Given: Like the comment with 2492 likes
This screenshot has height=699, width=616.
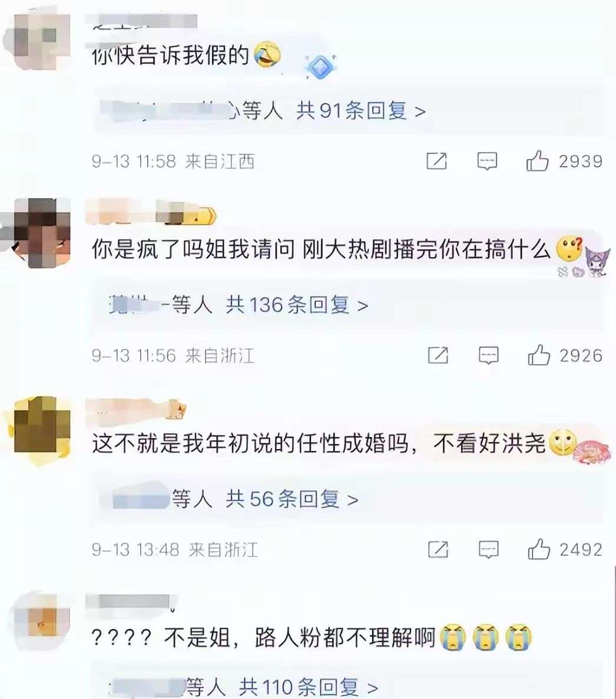Looking at the screenshot, I should (539, 549).
